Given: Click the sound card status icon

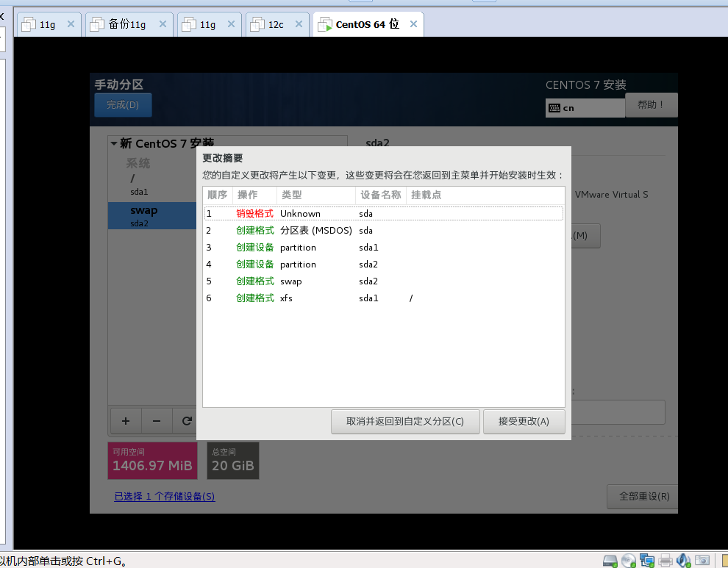Looking at the screenshot, I should click(683, 561).
